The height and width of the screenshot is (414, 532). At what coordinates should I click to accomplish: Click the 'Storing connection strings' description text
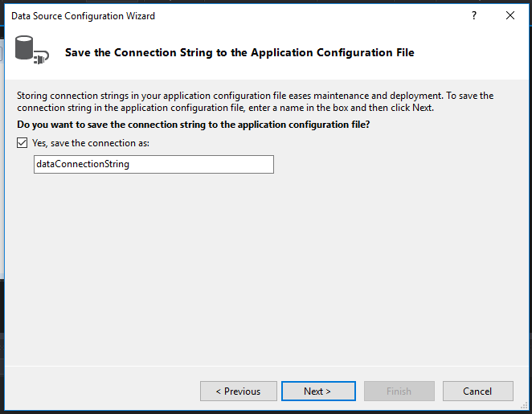click(255, 101)
